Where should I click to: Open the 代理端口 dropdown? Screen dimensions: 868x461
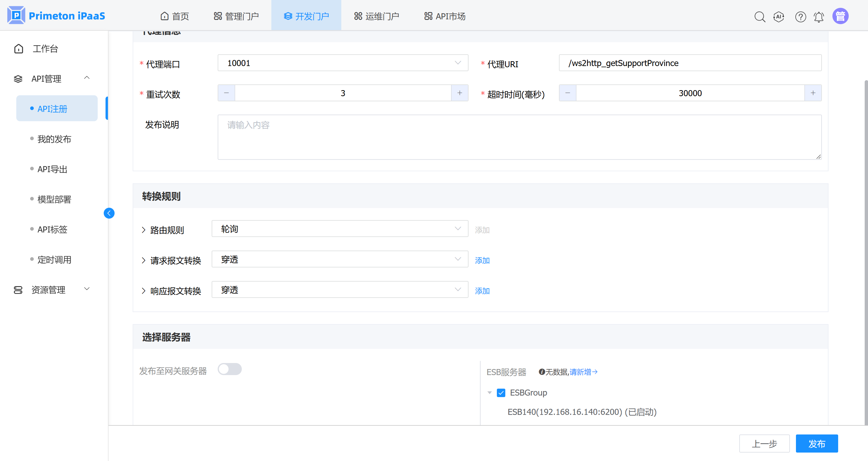point(343,63)
